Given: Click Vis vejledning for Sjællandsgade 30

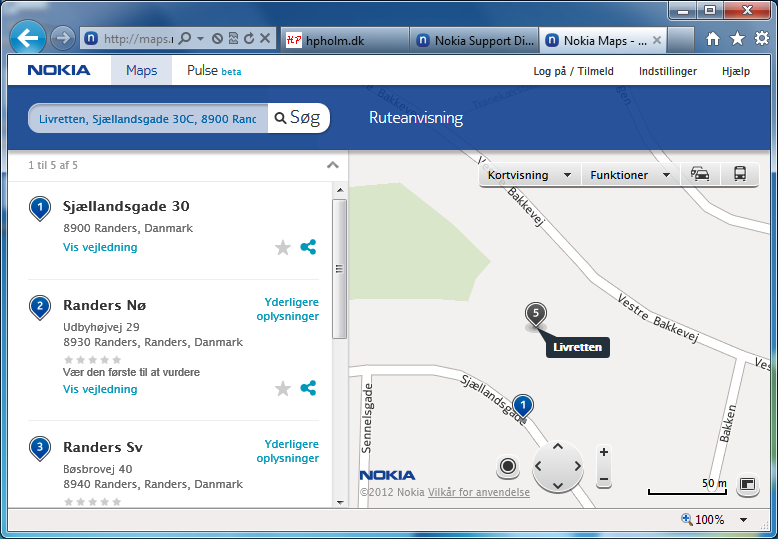Looking at the screenshot, I should pyautogui.click(x=100, y=247).
